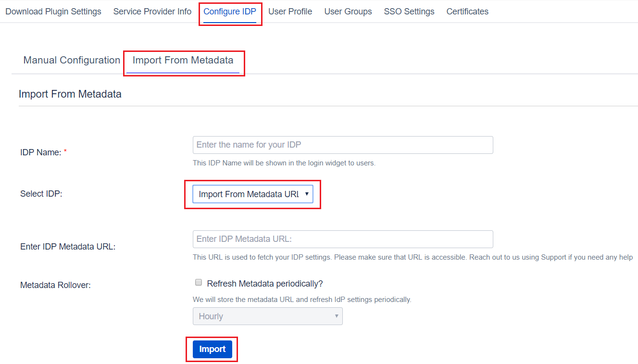This screenshot has width=638, height=364.
Task: Switch to Certificates tab
Action: click(x=467, y=12)
